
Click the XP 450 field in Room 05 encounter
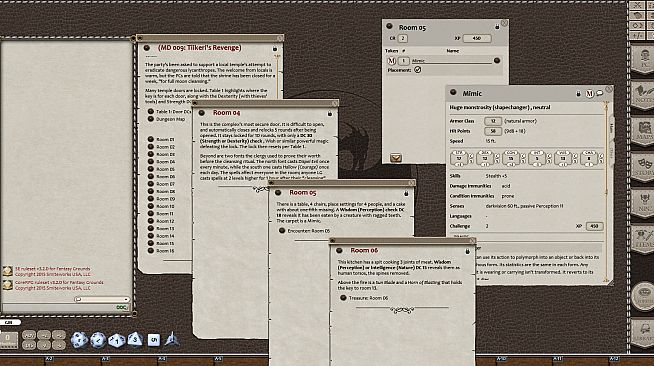click(x=477, y=38)
